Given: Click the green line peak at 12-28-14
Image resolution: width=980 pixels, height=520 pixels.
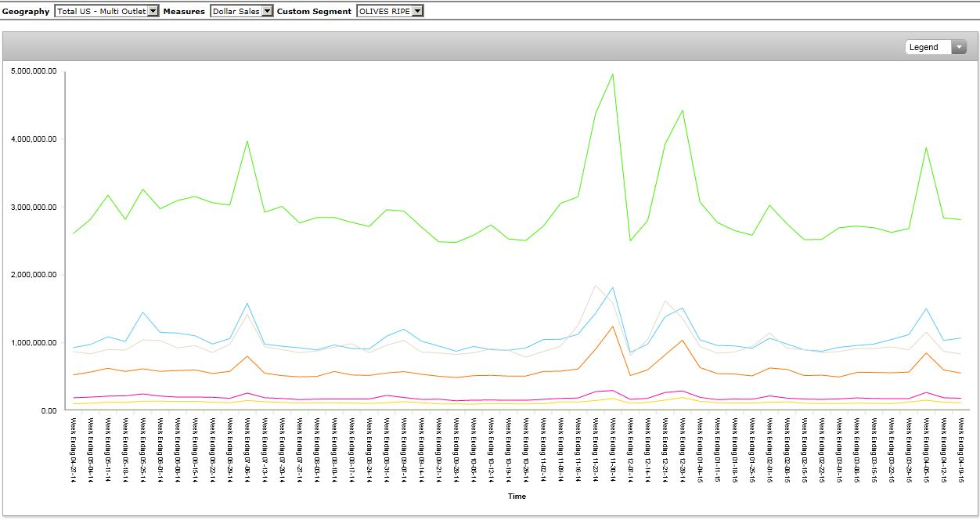Looking at the screenshot, I should pos(682,110).
